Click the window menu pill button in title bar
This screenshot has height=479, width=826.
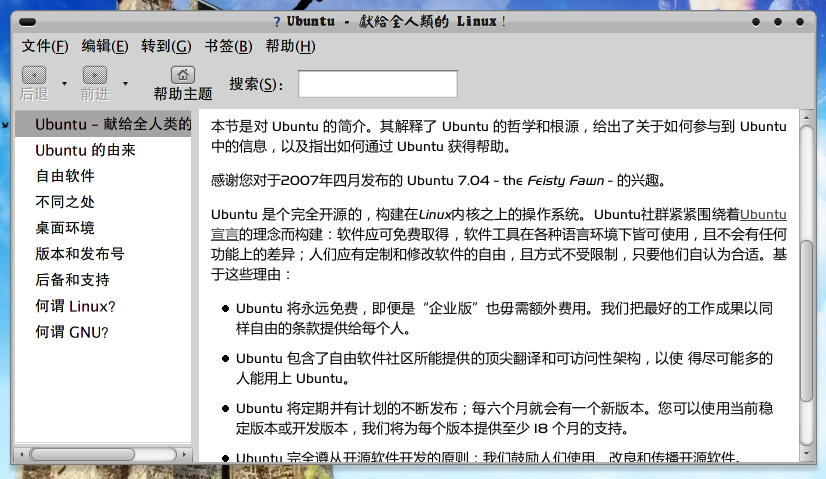[27, 22]
